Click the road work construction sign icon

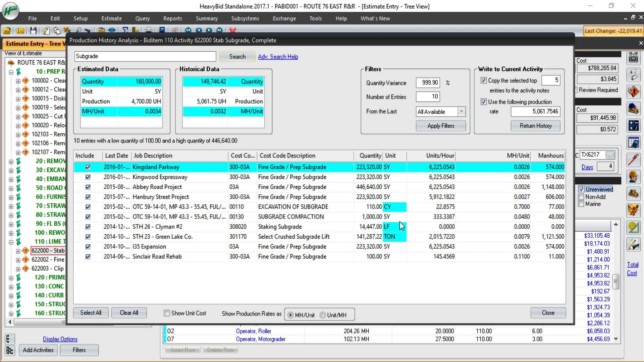click(x=633, y=92)
